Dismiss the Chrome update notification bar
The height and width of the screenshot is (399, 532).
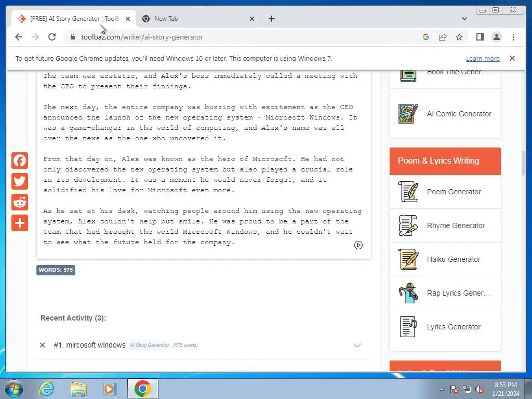coord(512,58)
